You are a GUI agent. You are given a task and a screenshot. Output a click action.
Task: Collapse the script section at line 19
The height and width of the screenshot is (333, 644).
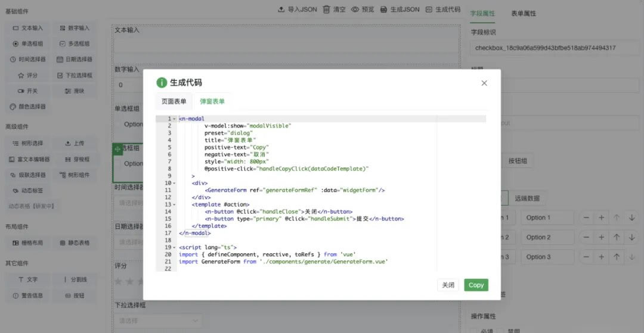point(174,247)
